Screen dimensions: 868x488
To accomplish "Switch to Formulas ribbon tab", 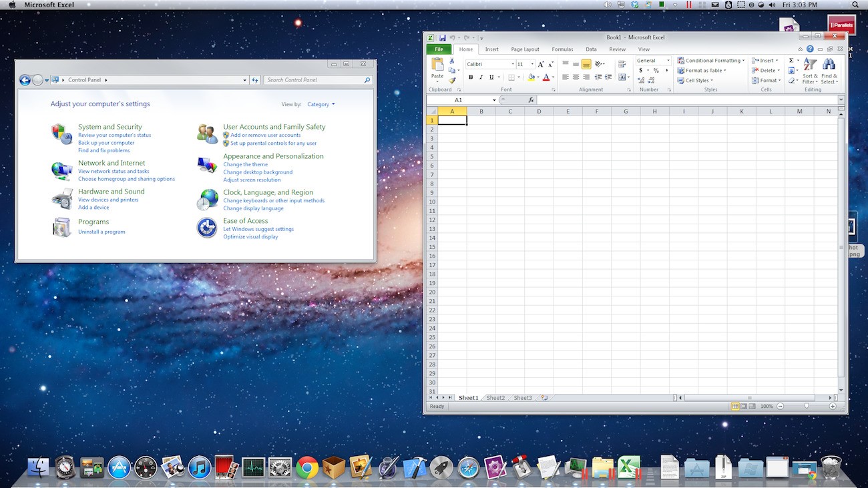I will (562, 49).
